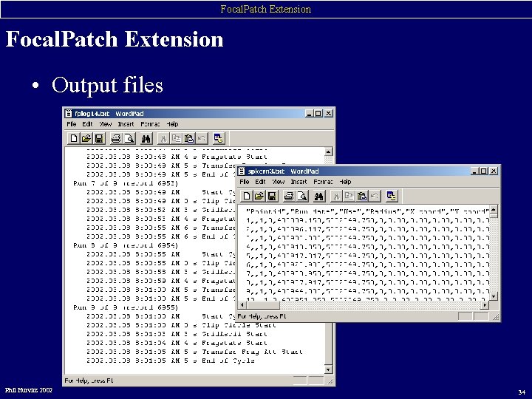The height and width of the screenshot is (399, 532).
Task: Click Save icon in fplog14.txt WordPad
Action: [99, 138]
